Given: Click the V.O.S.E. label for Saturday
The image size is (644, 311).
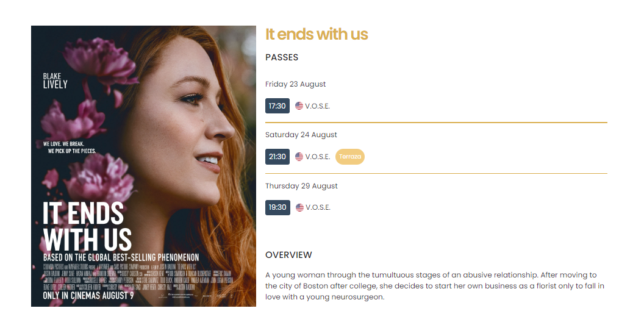Looking at the screenshot, I should click(x=318, y=157).
